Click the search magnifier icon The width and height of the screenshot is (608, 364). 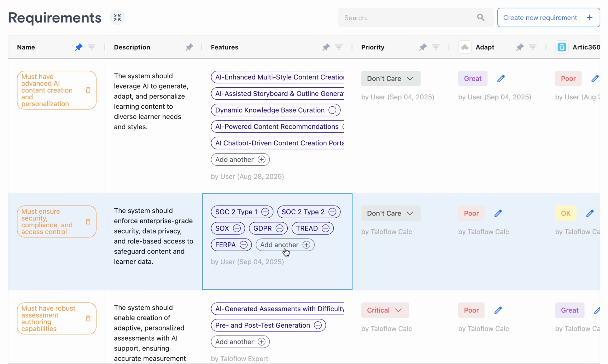(481, 17)
